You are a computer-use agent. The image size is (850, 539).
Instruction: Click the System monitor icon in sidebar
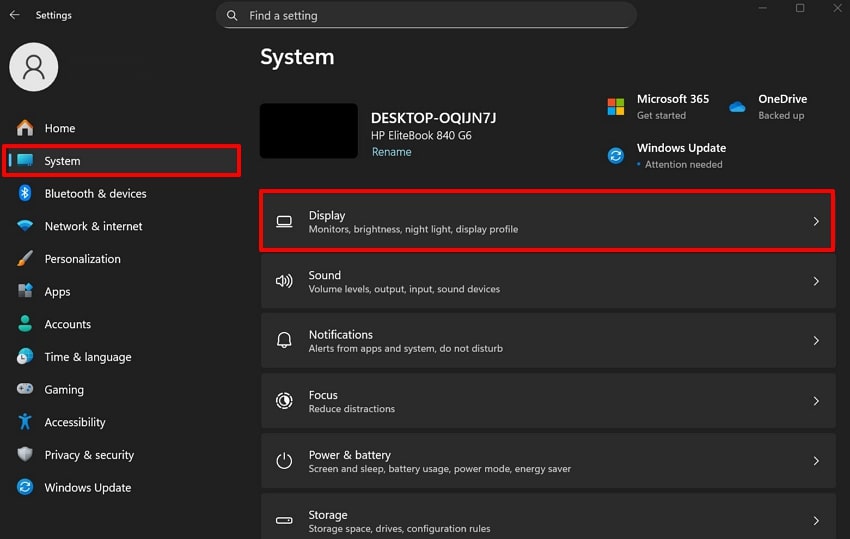(25, 161)
